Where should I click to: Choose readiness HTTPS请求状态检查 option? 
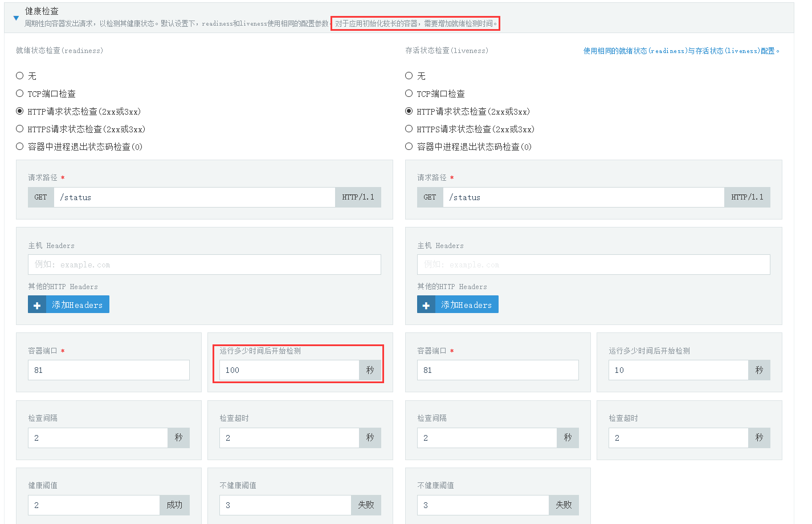20,129
